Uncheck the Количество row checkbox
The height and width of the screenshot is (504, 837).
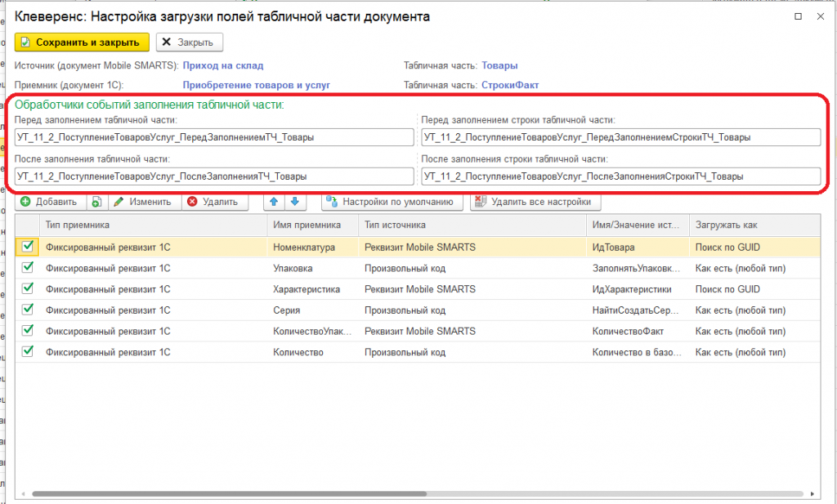coord(27,351)
